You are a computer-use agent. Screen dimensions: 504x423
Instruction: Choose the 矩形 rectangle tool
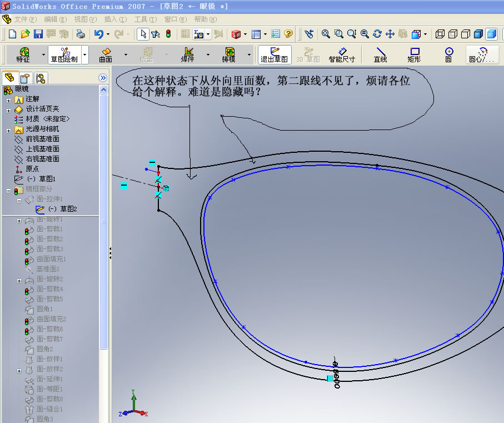(414, 54)
